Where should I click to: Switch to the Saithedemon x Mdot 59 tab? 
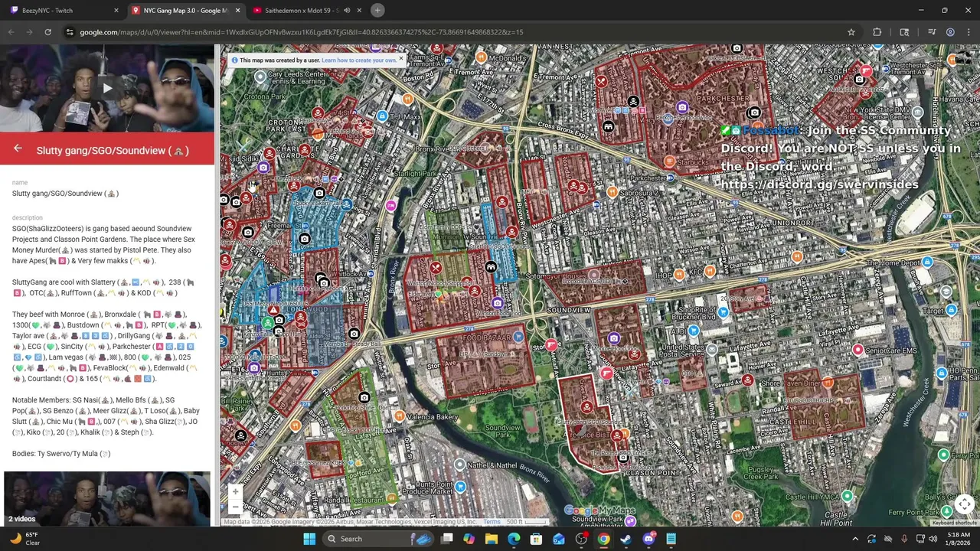[x=299, y=10]
